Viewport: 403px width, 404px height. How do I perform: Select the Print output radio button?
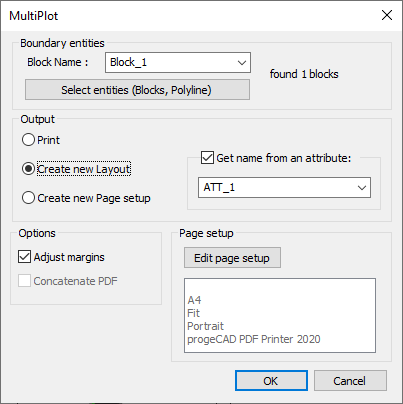tap(28, 140)
